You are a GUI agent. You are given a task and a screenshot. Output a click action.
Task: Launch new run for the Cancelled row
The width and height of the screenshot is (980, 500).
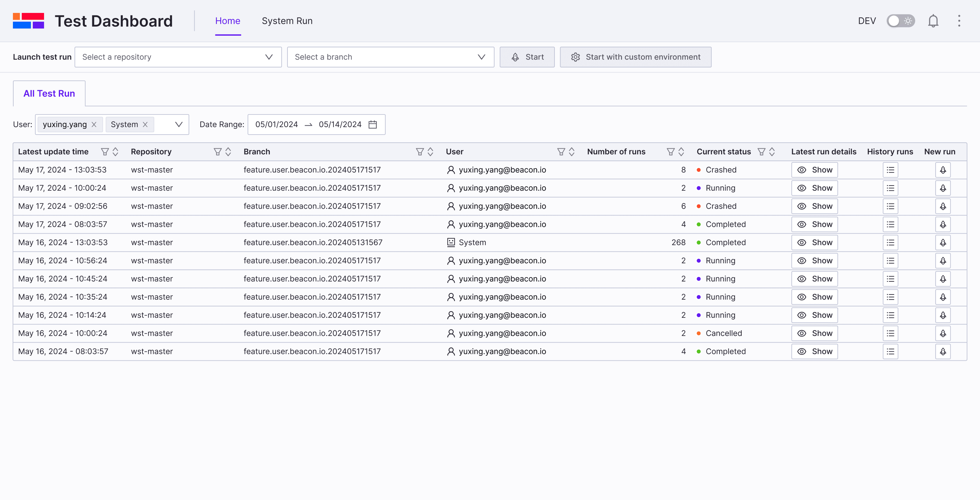[x=943, y=333]
